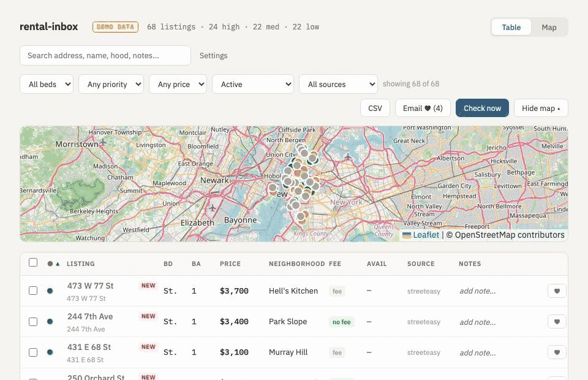Click the $3,700 price cell
This screenshot has width=588, height=380.
(x=234, y=291)
